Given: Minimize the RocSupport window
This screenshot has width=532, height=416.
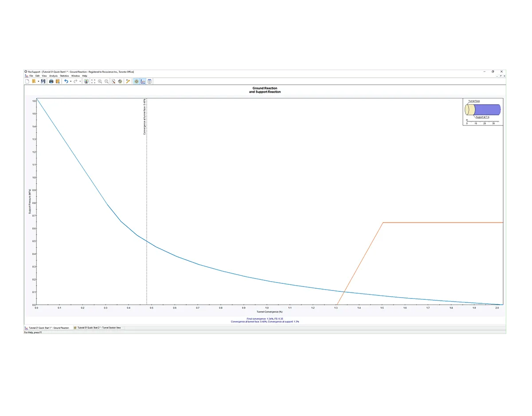Looking at the screenshot, I should [x=484, y=71].
